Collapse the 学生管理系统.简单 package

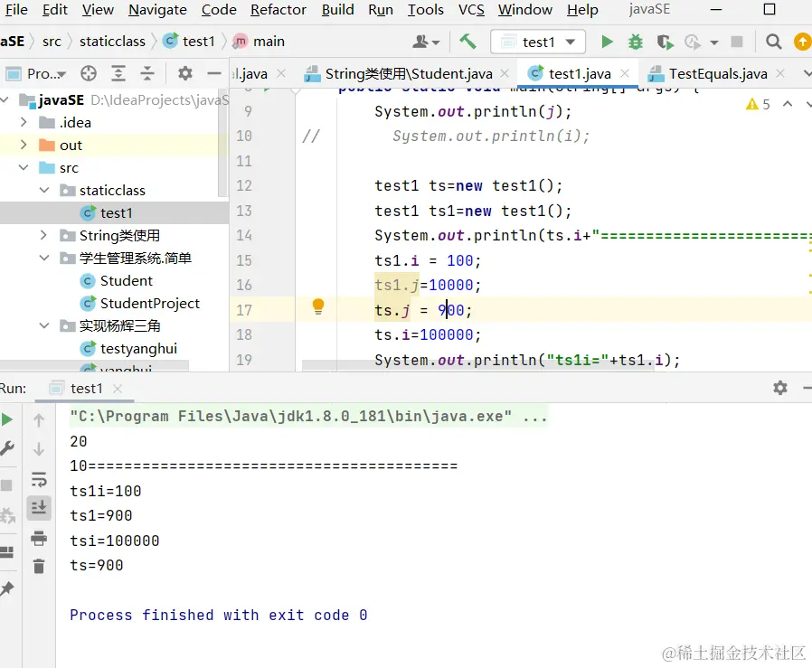coord(44,258)
